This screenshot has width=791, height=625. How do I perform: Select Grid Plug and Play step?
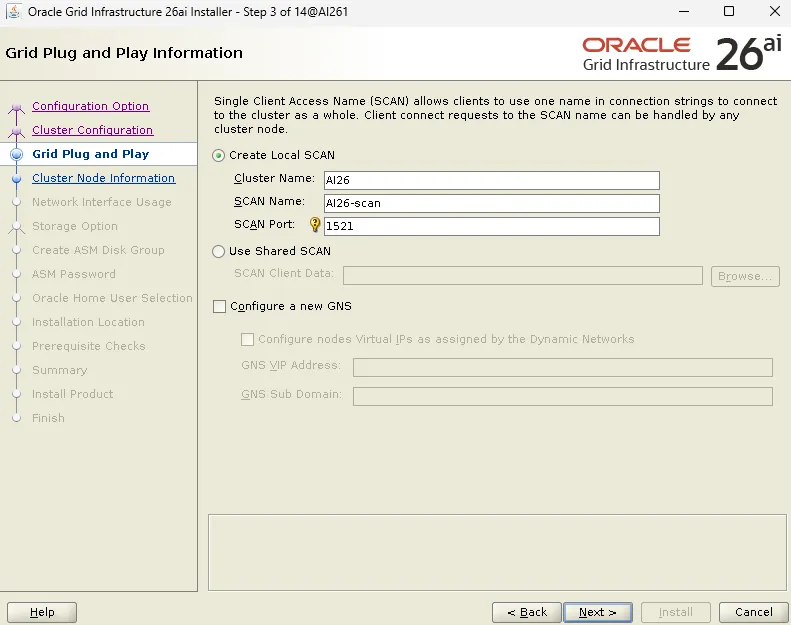pos(91,154)
